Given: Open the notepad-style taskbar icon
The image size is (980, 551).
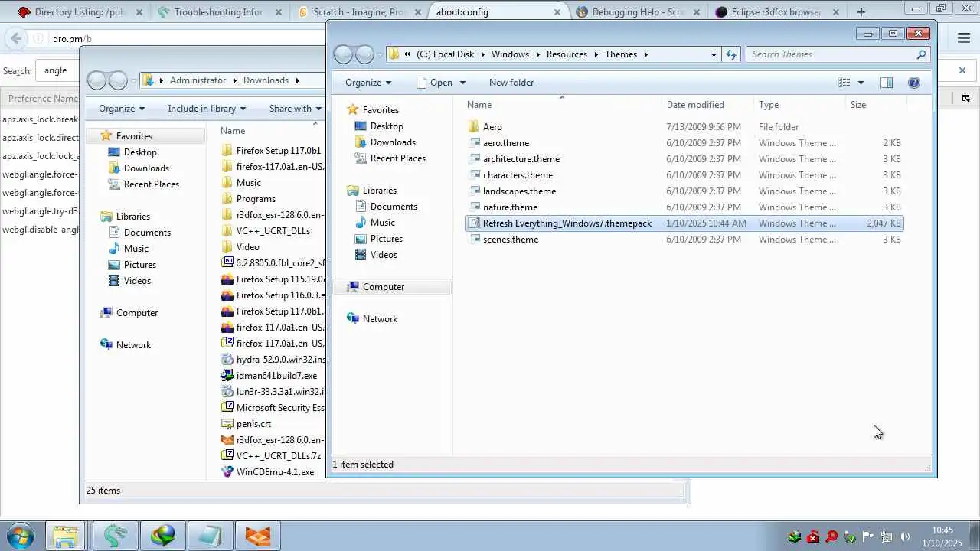Looking at the screenshot, I should coord(211,536).
